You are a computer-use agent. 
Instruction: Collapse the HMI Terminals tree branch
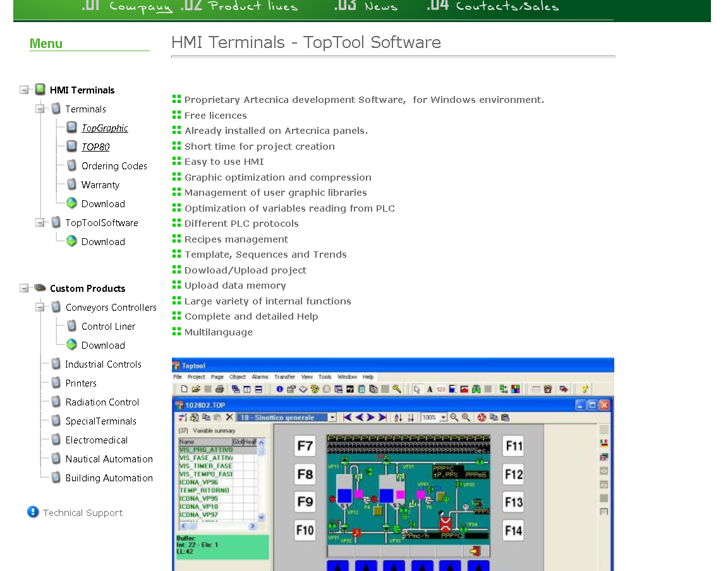[24, 90]
